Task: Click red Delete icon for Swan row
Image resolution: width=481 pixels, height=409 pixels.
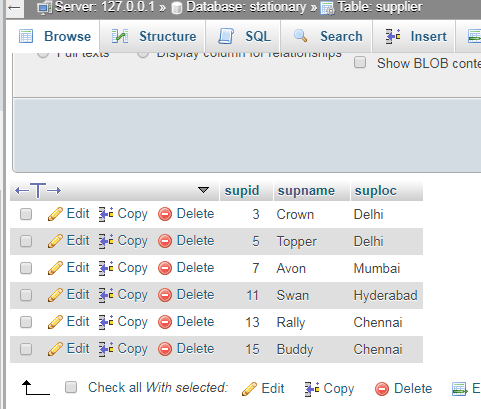Action: point(165,295)
